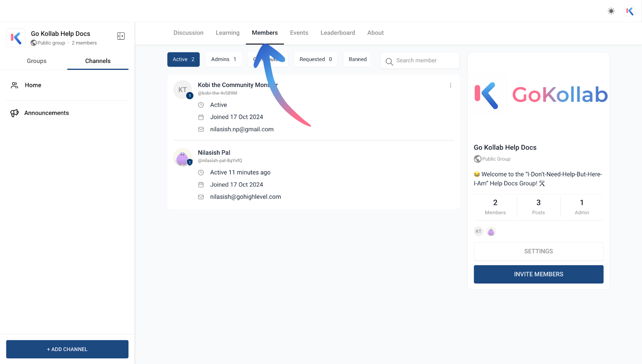Click the search magnifier icon
The width and height of the screenshot is (642, 364).
coord(389,62)
